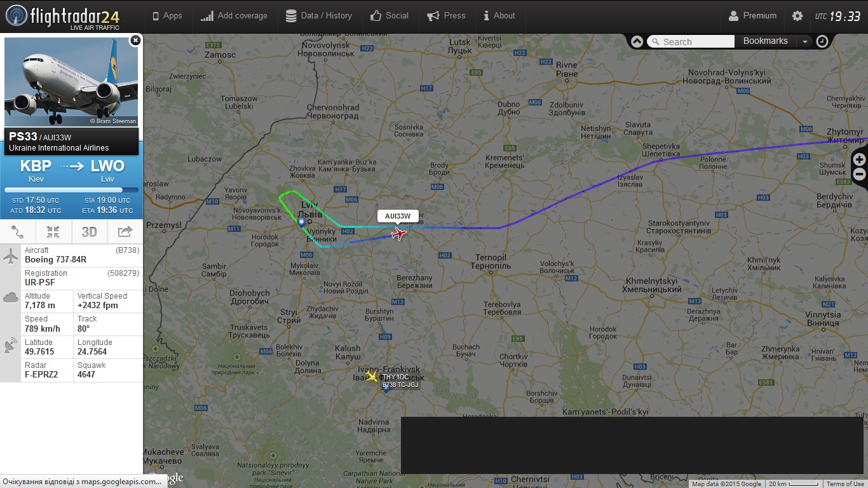Open settings gear icon
868x488 pixels.
pyautogui.click(x=797, y=16)
